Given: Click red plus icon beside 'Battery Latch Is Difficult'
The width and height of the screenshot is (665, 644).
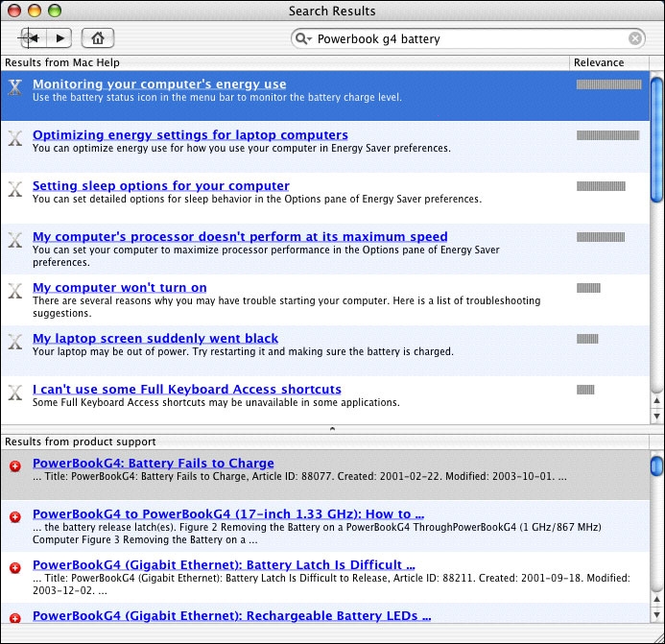Looking at the screenshot, I should (x=15, y=568).
